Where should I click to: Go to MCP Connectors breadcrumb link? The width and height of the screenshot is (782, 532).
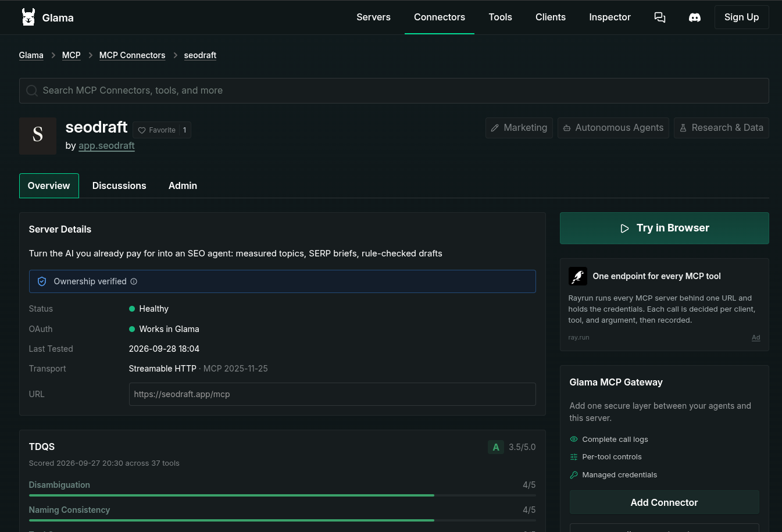coord(132,55)
